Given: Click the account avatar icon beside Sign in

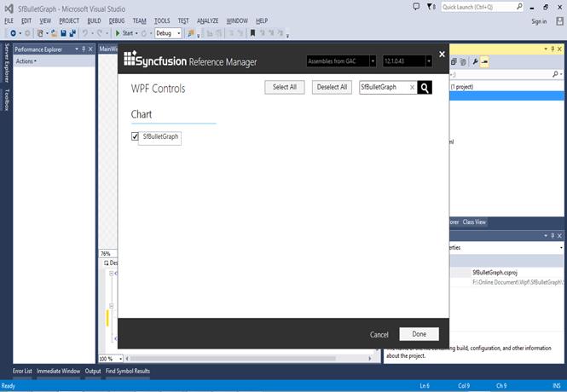Looking at the screenshot, I should [x=559, y=21].
